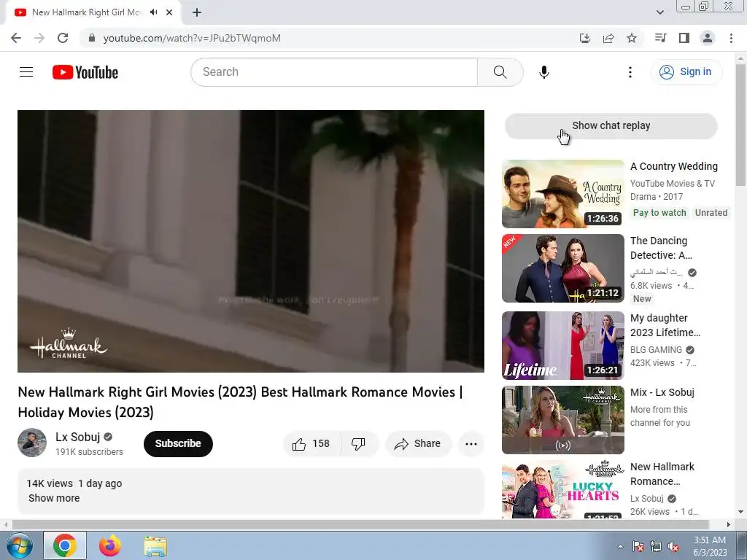This screenshot has width=747, height=560.
Task: Open more actions ellipsis below the video
Action: click(x=471, y=444)
